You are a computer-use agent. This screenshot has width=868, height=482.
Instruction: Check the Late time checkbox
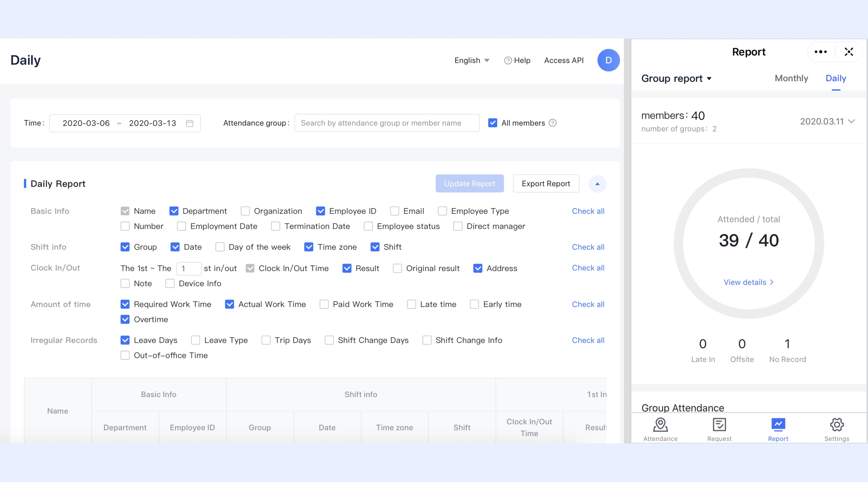coord(411,304)
